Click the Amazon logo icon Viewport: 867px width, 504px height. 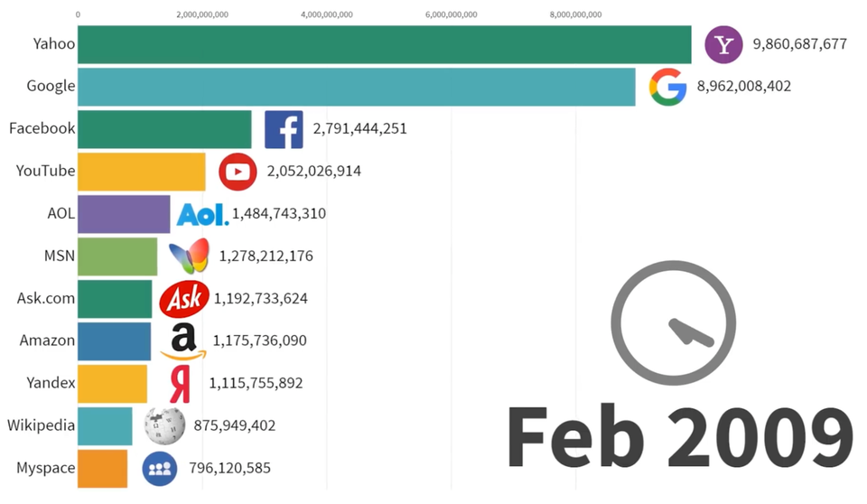tap(183, 341)
